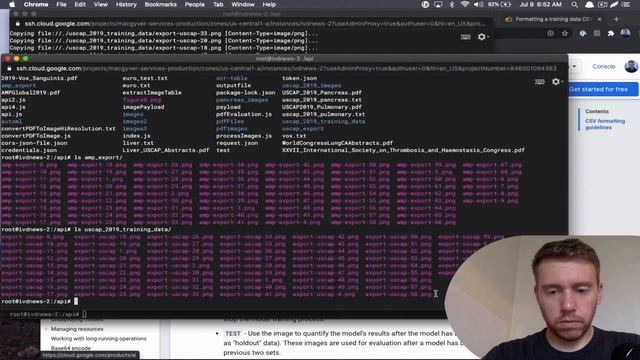This screenshot has width=640, height=360.
Task: Click Liver_USCAP_Abstracts.pdf in terminal listing
Action: [166, 150]
